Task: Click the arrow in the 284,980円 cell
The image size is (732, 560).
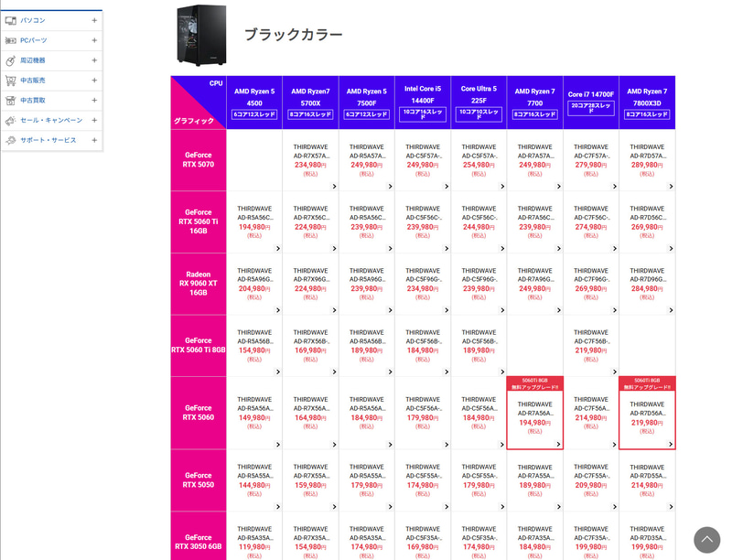Action: point(671,310)
